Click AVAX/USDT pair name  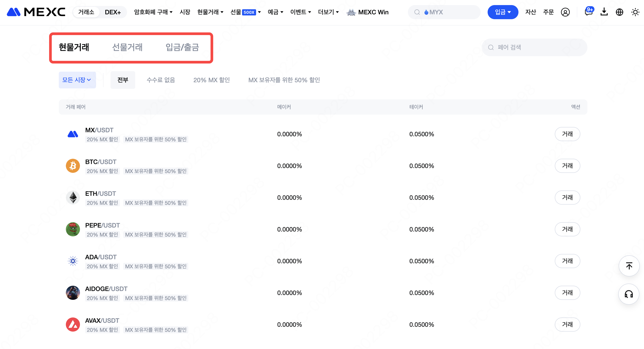(102, 321)
